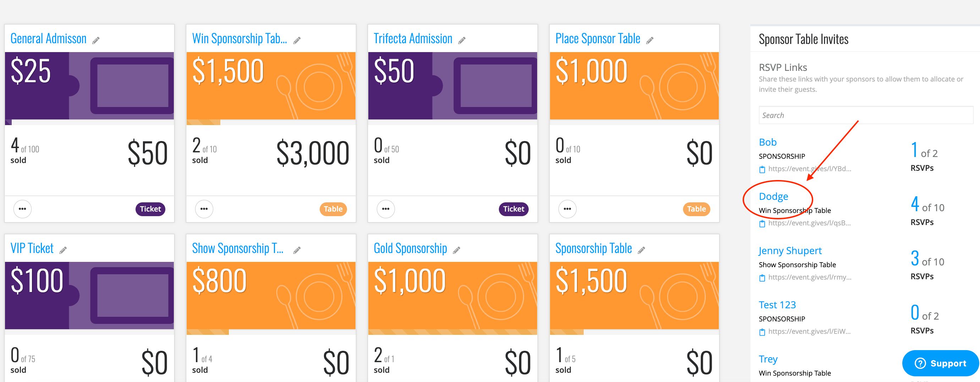This screenshot has width=980, height=382.
Task: Open the General Admisson more options menu
Action: click(22, 209)
